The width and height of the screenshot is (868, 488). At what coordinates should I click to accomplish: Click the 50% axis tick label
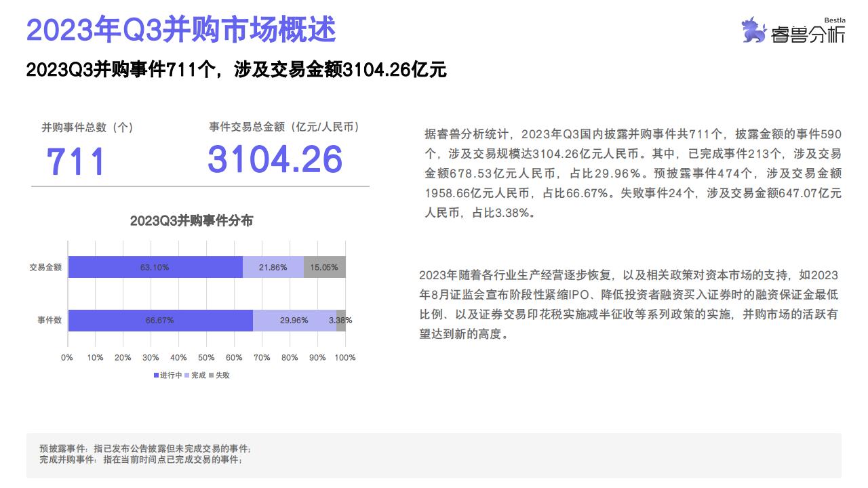pos(206,357)
